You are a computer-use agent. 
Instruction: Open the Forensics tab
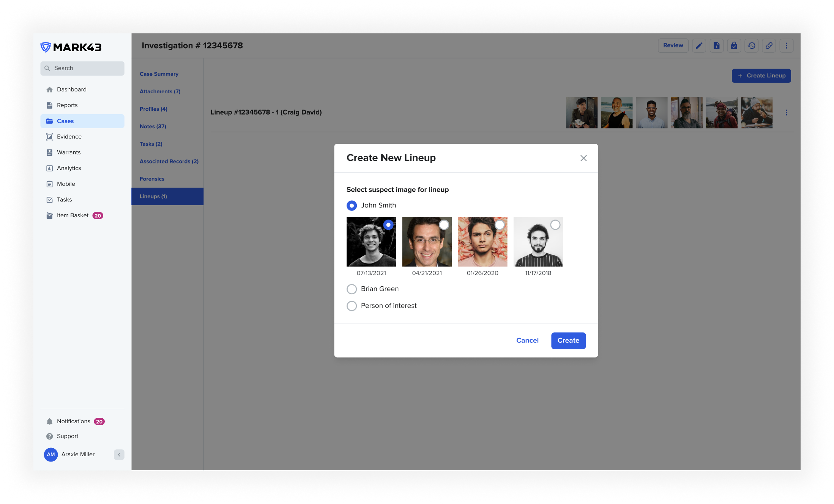(x=152, y=179)
